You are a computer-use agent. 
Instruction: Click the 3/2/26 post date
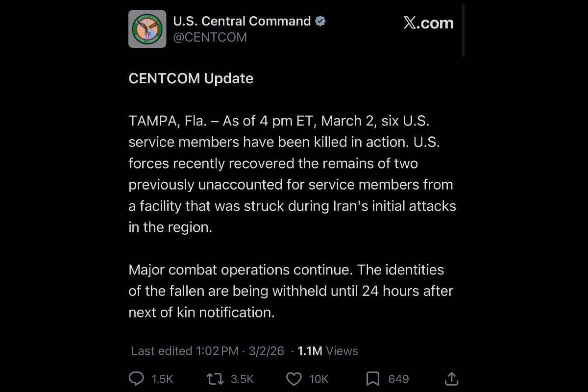pos(266,351)
